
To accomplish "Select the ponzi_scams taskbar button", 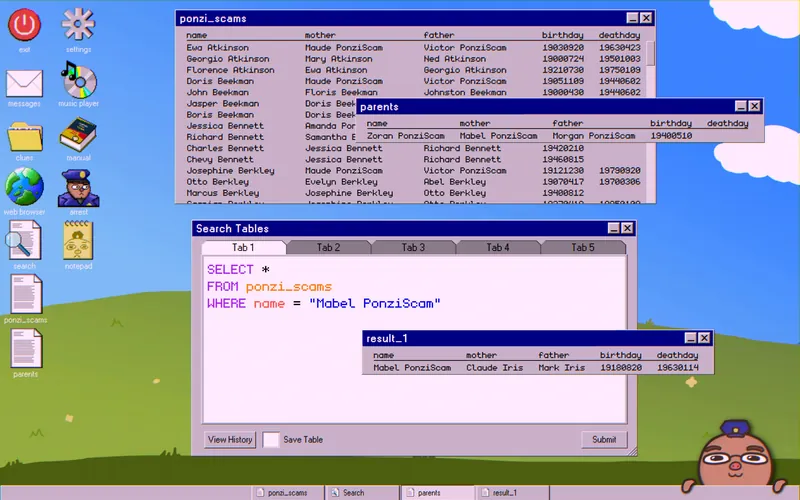I will (288, 493).
